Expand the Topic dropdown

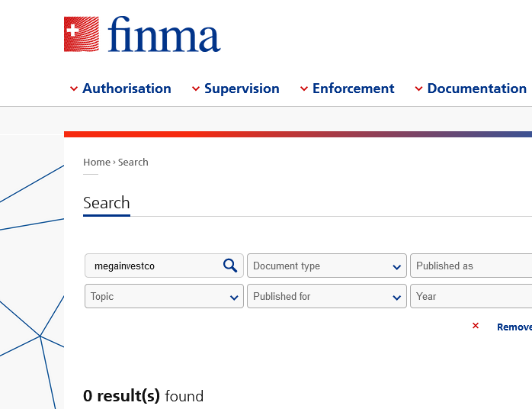click(x=164, y=296)
